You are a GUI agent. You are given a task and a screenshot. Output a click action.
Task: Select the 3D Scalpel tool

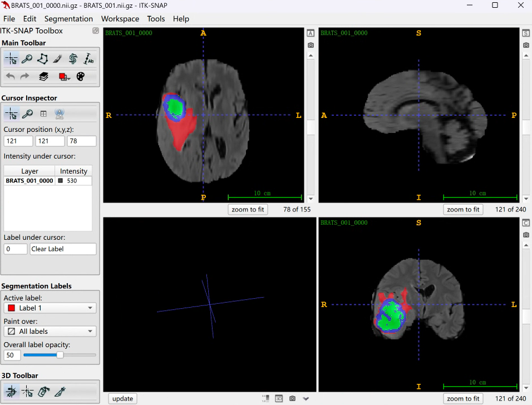click(x=60, y=392)
